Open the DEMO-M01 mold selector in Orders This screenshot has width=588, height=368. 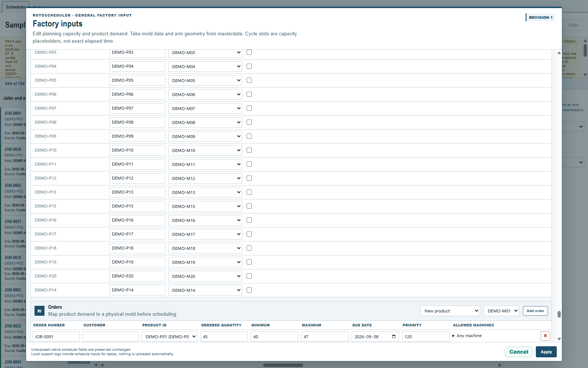501,311
